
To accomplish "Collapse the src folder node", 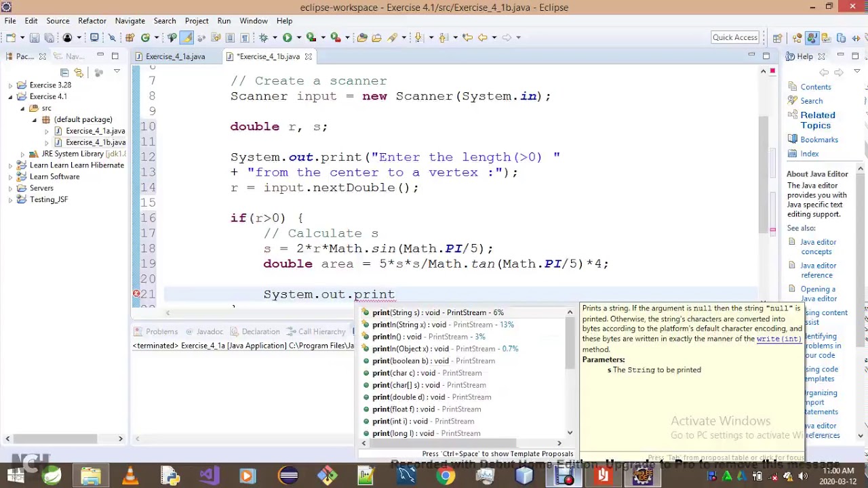I will coord(22,108).
